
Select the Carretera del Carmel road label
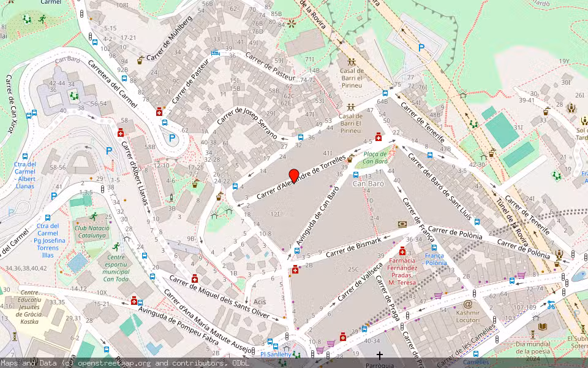112,83
